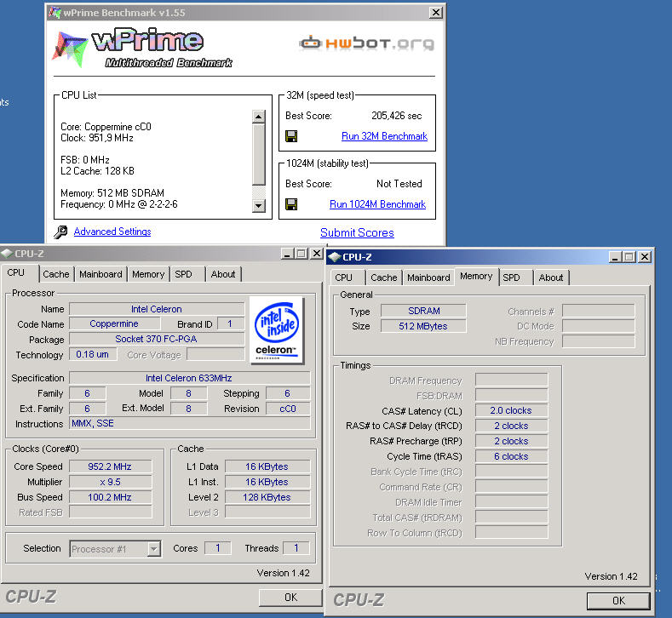Click 'Not Tested' 1024M score text
This screenshot has height=618, width=672.
click(399, 184)
